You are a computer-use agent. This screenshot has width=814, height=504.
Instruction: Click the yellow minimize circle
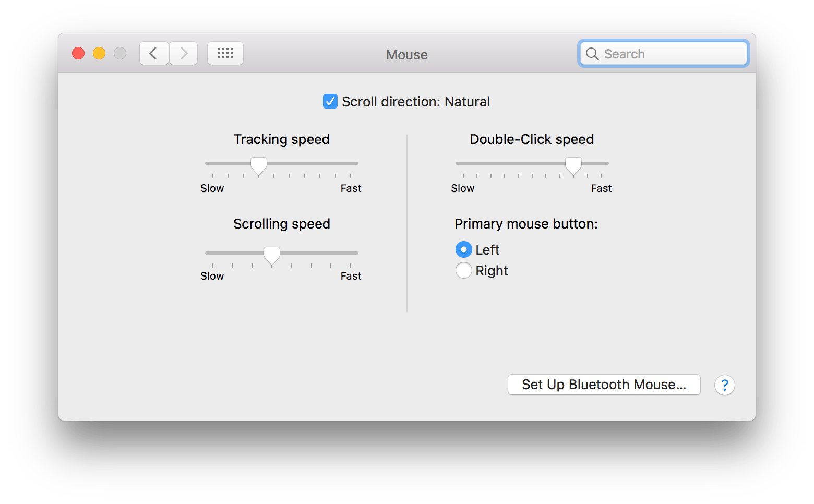[99, 53]
